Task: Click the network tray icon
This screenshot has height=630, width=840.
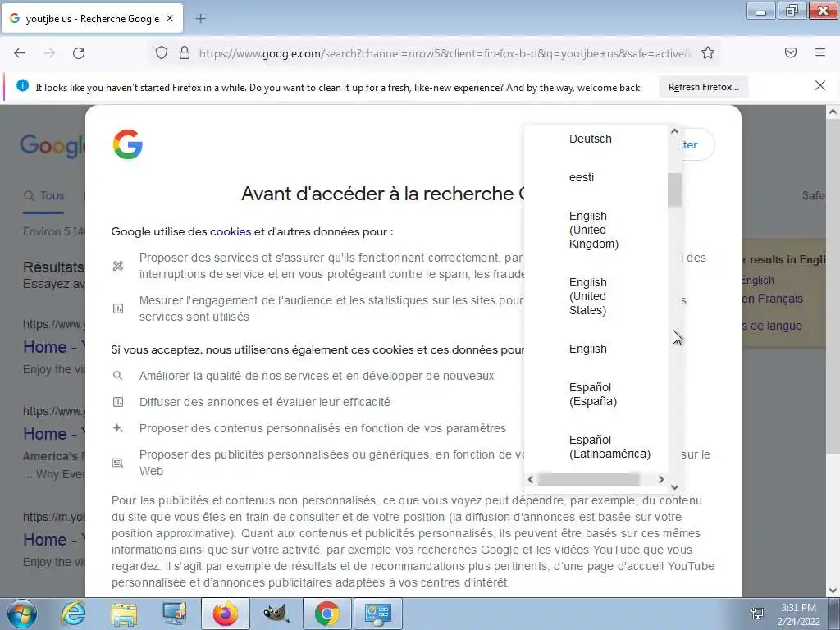Action: (757, 614)
